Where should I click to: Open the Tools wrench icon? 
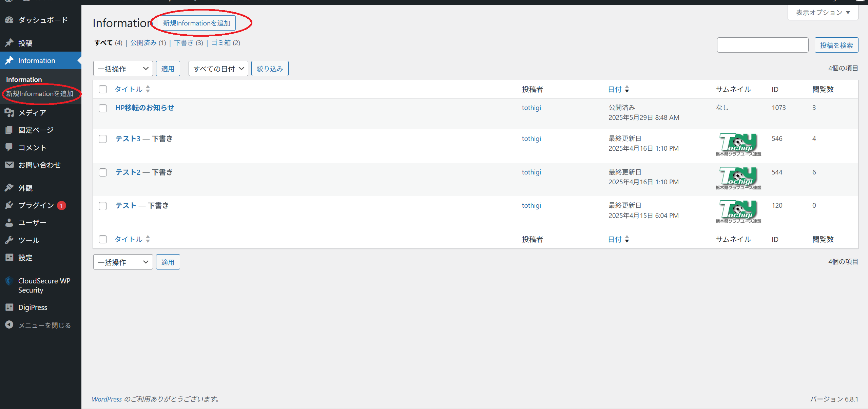coord(9,240)
